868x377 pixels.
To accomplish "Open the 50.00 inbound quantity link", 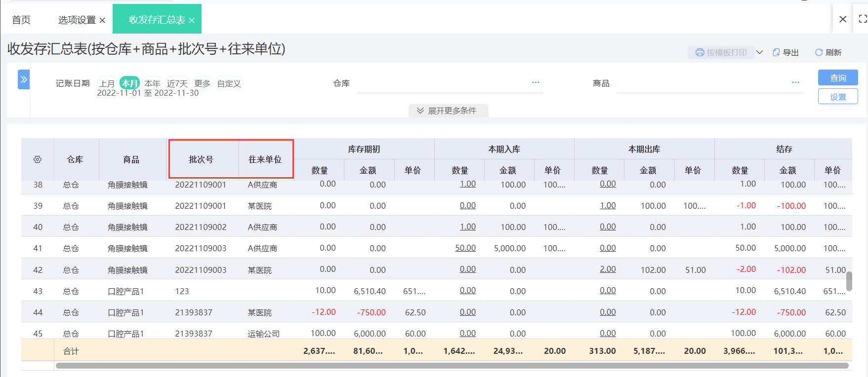I will point(465,248).
